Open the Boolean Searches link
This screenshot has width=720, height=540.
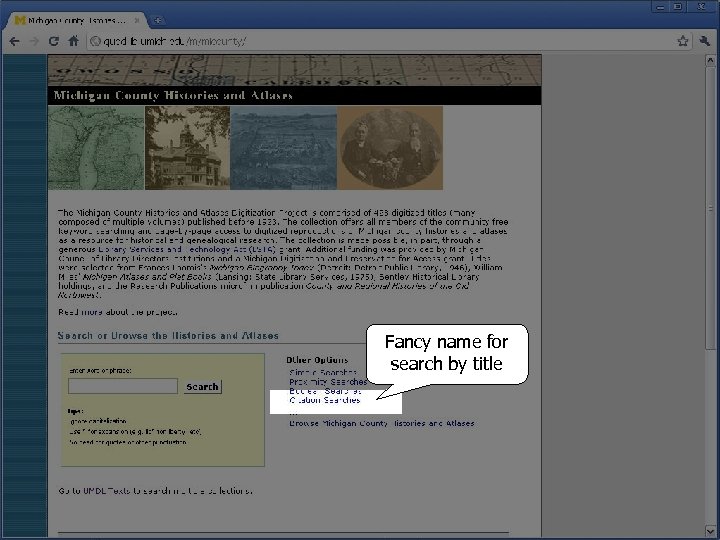[326, 391]
